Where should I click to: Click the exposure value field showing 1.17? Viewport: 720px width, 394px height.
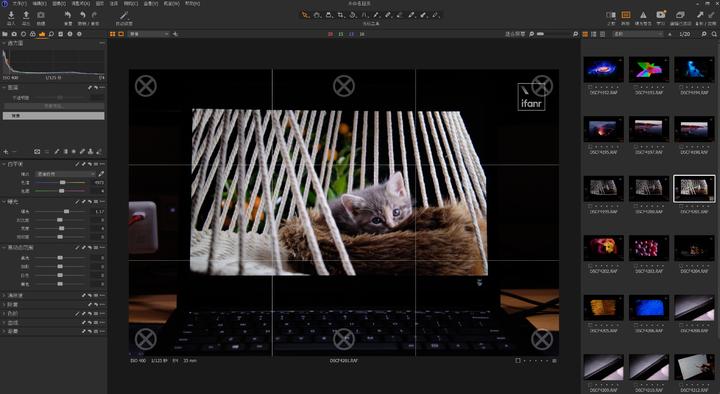click(98, 212)
